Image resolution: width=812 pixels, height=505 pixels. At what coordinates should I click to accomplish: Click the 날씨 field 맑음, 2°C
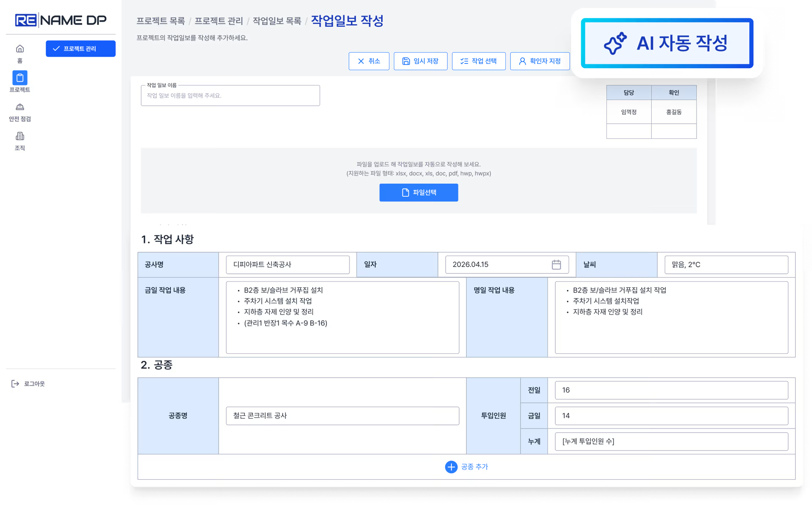726,265
